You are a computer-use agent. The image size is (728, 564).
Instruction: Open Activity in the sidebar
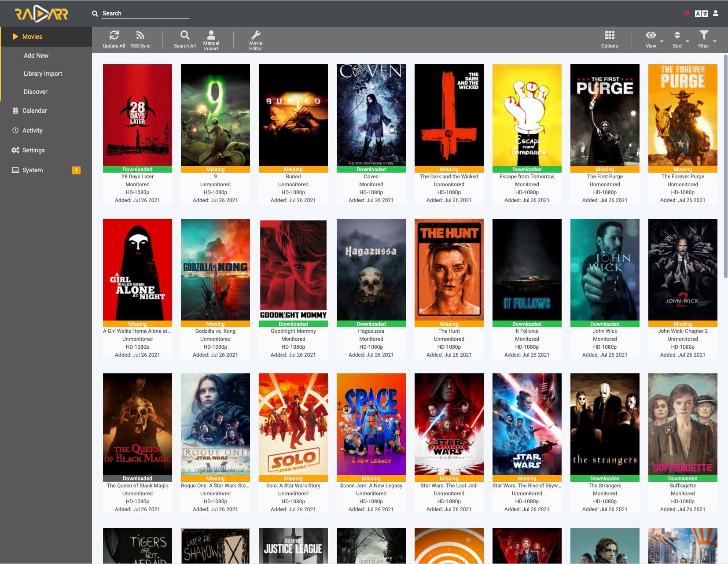point(33,130)
